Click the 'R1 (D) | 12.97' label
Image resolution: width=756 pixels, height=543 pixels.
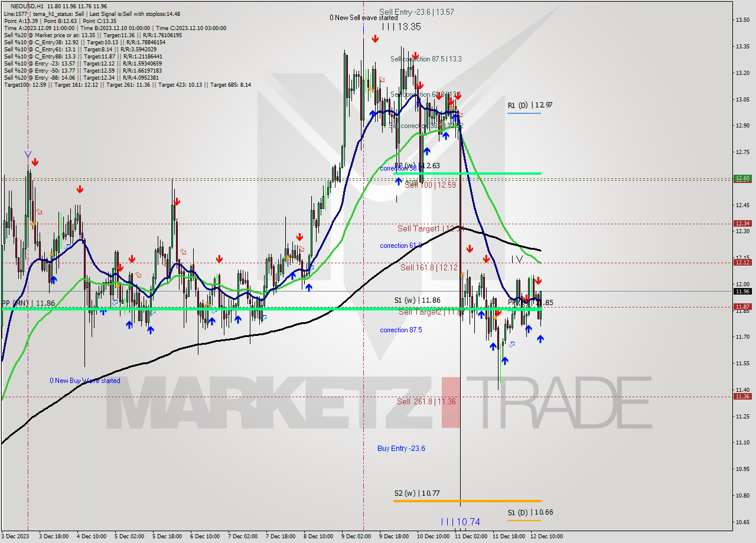[x=530, y=105]
